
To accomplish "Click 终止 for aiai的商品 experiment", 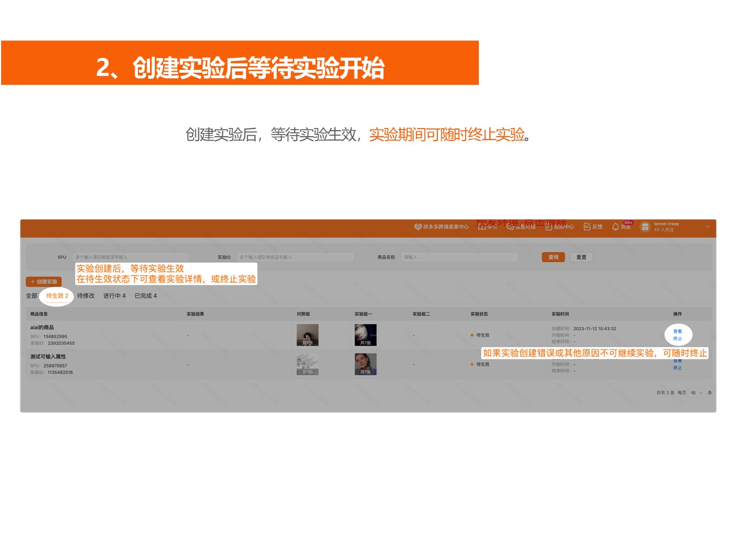I will point(677,339).
